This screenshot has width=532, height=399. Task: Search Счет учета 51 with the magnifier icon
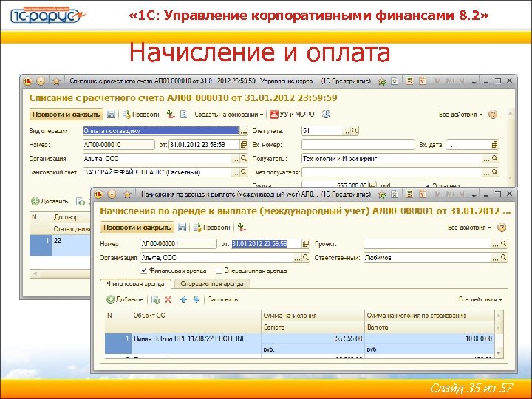(x=355, y=131)
